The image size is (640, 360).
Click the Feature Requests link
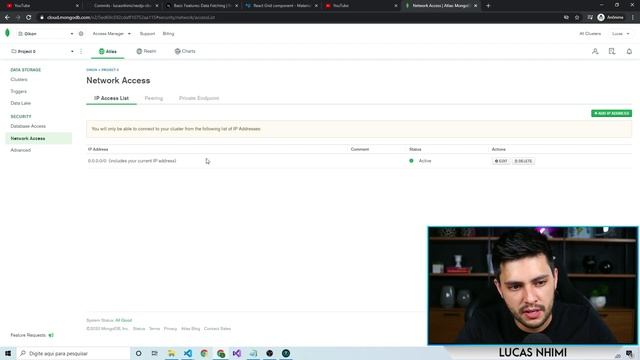coord(28,335)
